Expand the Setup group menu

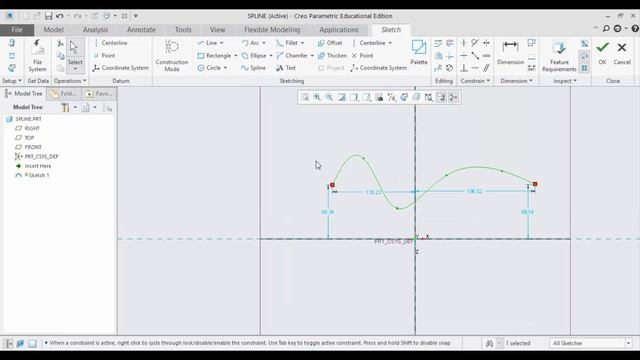(x=12, y=81)
